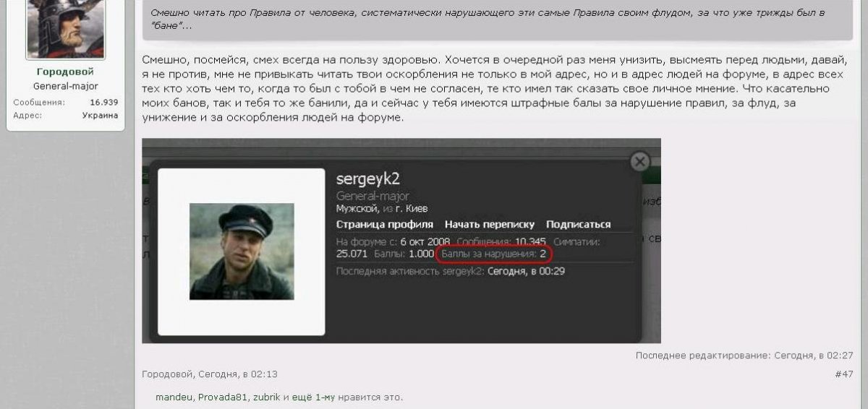Screen dimensions: 868x409
Task: Click sergeyk2's avatar photo in the popup
Action: 242,251
